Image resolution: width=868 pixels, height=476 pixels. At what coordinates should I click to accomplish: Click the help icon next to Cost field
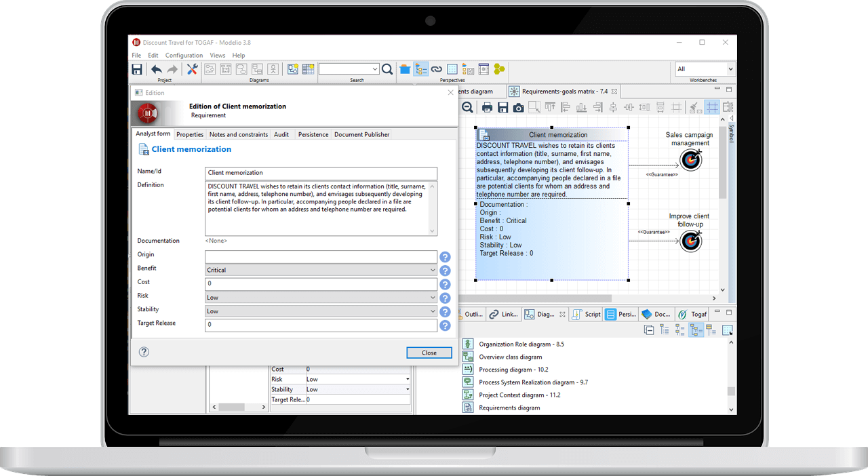coord(446,284)
